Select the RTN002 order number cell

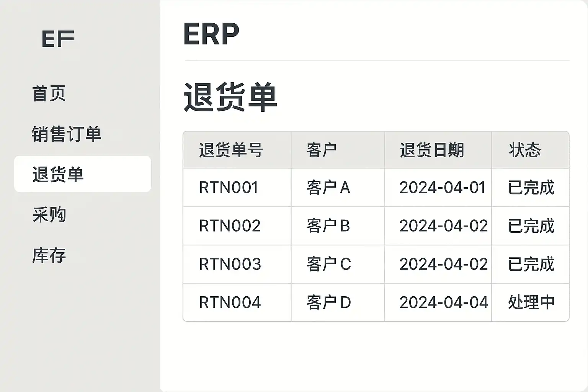[x=230, y=226]
